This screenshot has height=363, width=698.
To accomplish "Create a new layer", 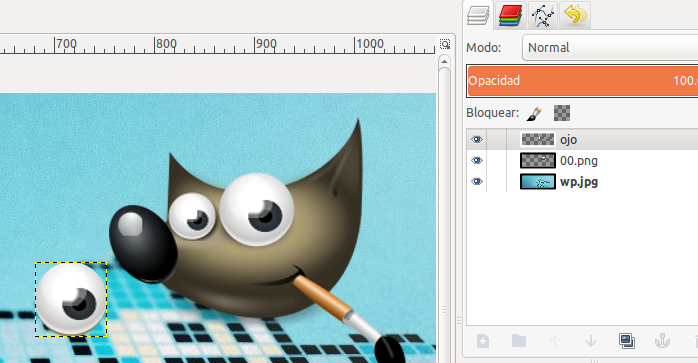I will 483,341.
